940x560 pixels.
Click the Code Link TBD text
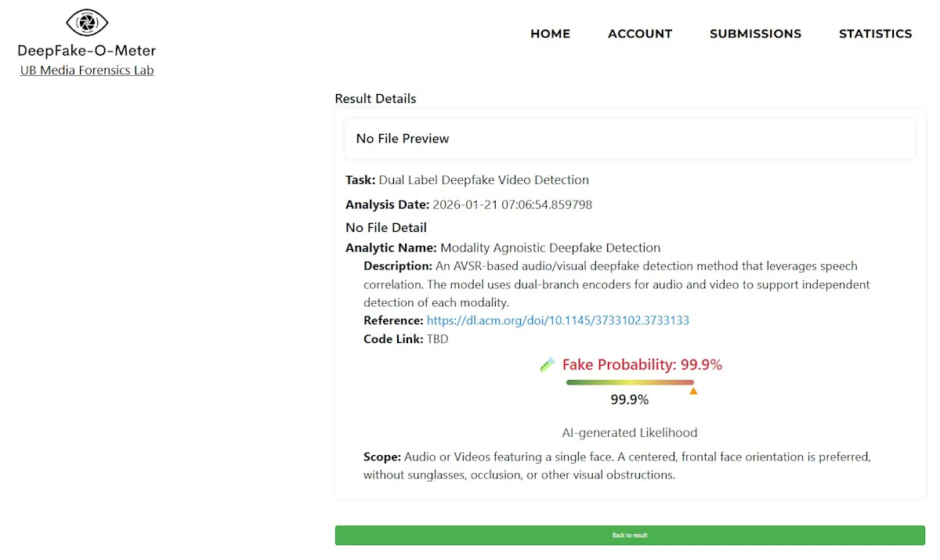[x=437, y=339]
